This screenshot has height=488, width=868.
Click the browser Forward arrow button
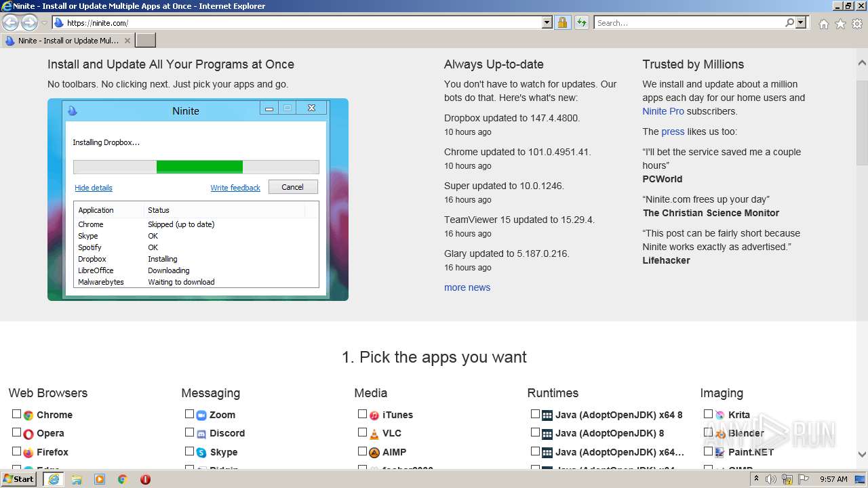(x=29, y=23)
